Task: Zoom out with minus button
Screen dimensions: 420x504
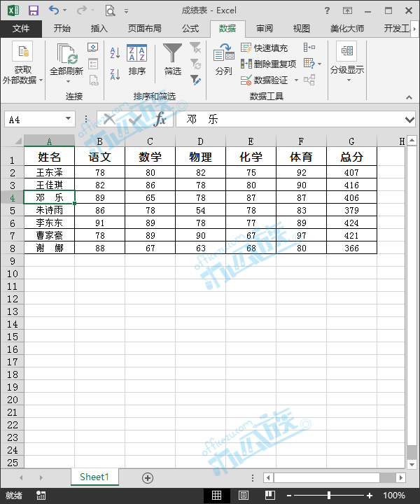Action: pos(289,496)
